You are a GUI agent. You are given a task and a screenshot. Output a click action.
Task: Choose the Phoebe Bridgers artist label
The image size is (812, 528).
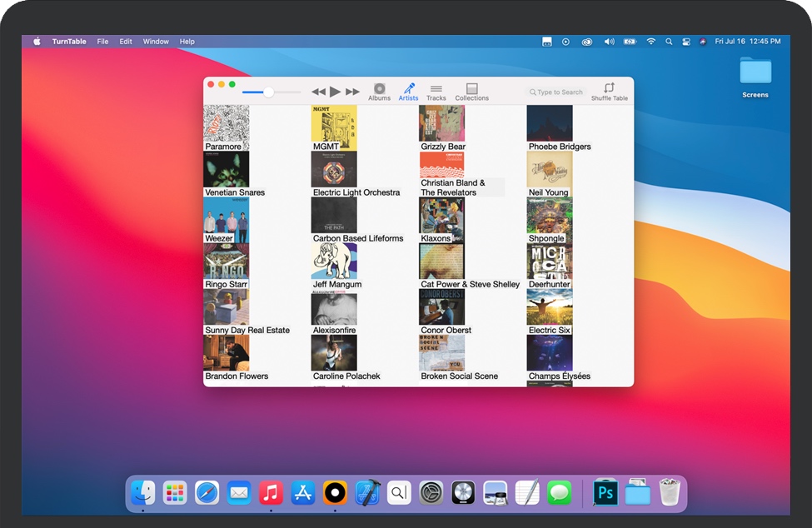point(560,147)
